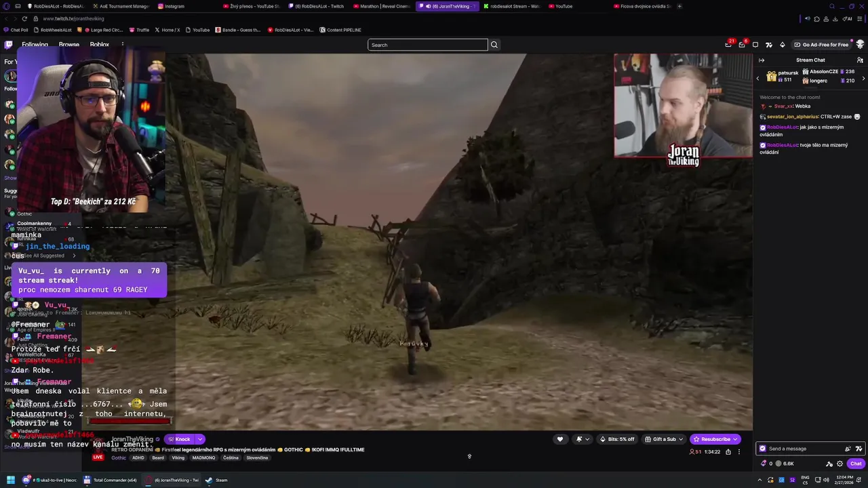Click the Knock button
868x488 pixels.
pyautogui.click(x=179, y=439)
